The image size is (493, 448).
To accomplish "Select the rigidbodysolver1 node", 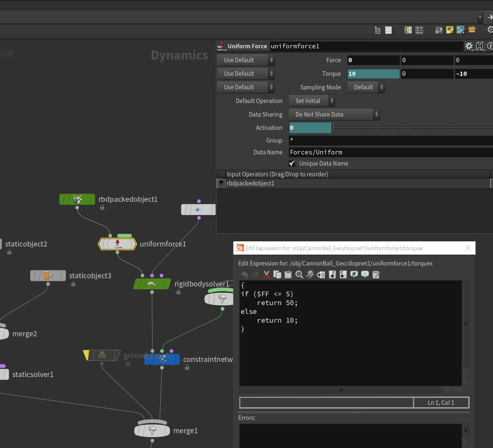I will [152, 284].
